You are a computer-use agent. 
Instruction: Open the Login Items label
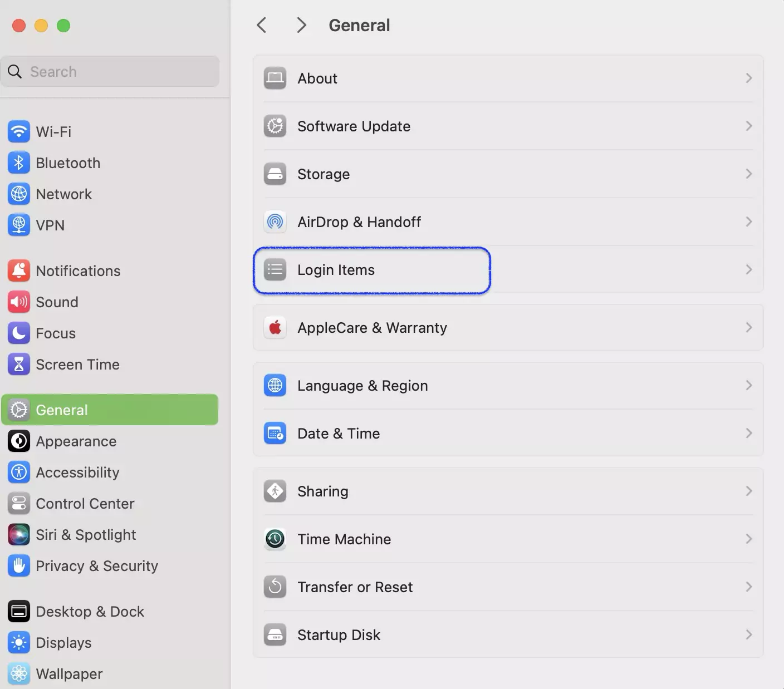point(336,270)
